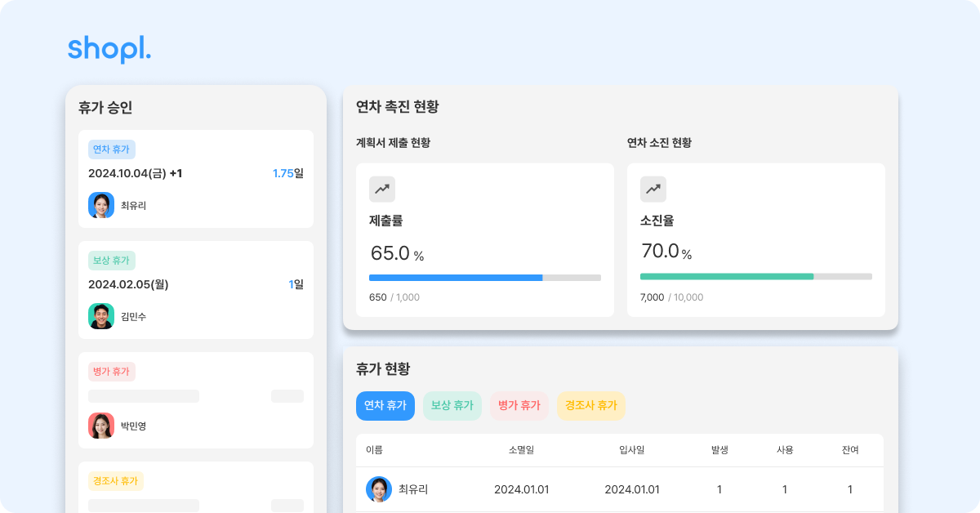Click 박민영's avatar in the 병가 휴가 card
The width and height of the screenshot is (980, 513).
pos(101,426)
